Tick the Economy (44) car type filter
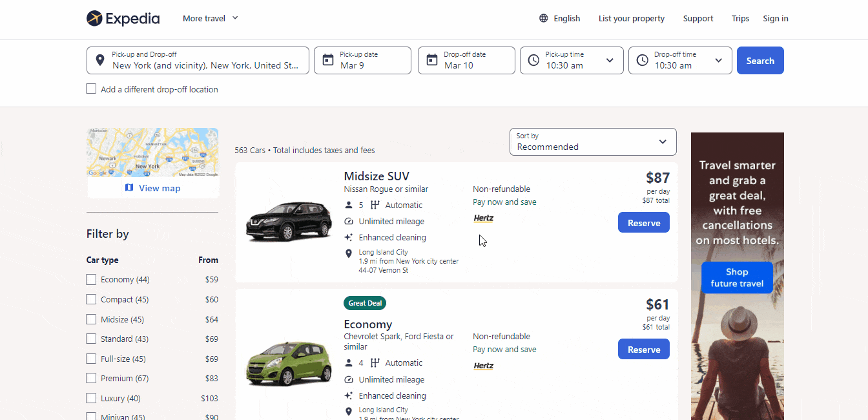The image size is (868, 420). pos(91,279)
